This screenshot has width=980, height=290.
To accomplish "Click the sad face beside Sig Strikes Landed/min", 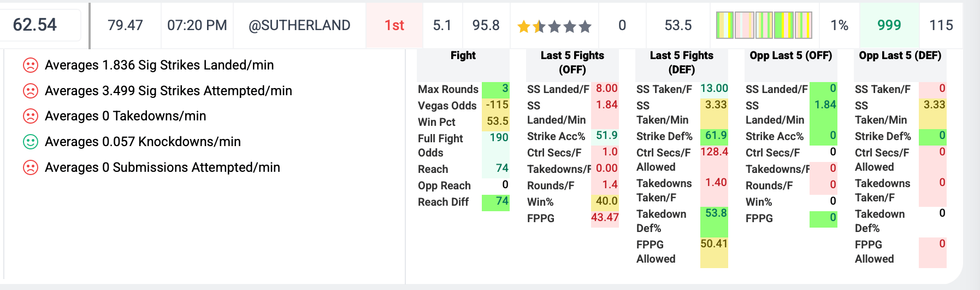I will tap(31, 65).
